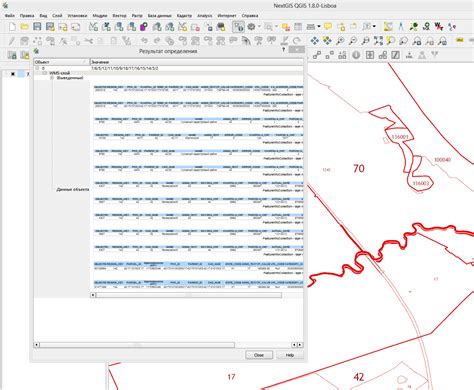Click the Toggle Editing pencil icon

[12, 41]
